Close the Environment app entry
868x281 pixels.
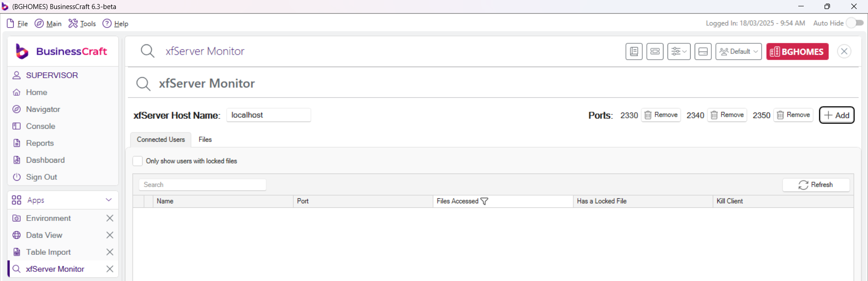(x=110, y=218)
